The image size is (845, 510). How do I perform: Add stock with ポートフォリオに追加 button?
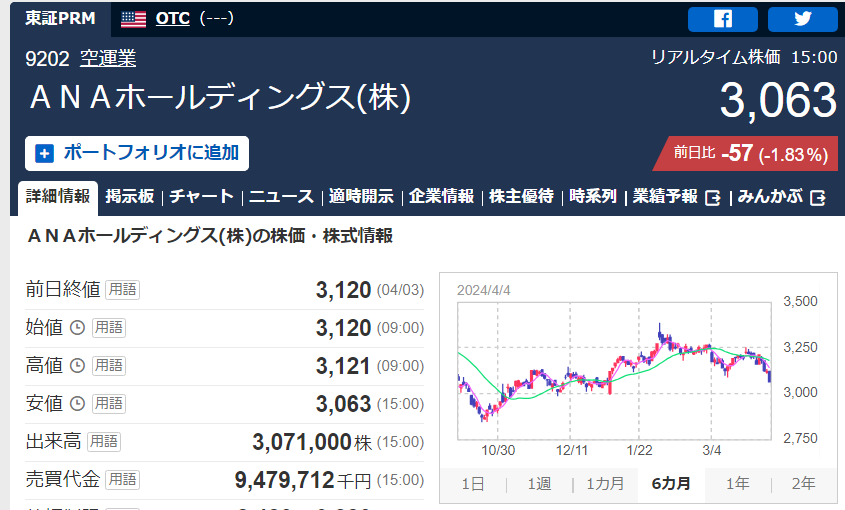[x=137, y=154]
